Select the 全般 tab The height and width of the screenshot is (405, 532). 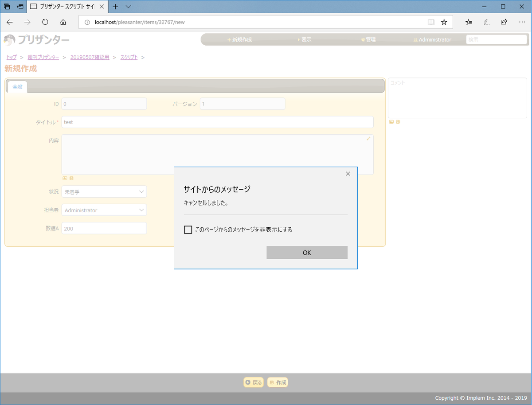(x=17, y=87)
